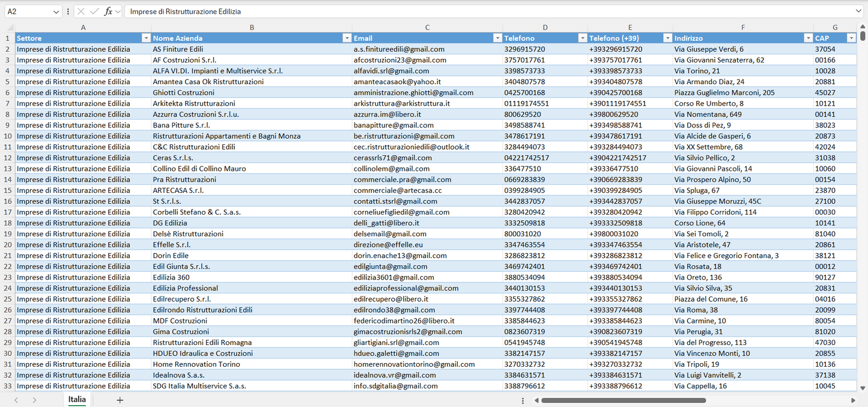Viewport: 868px width, 407px height.
Task: Click vertical scrollbar down arrow
Action: tap(863, 388)
